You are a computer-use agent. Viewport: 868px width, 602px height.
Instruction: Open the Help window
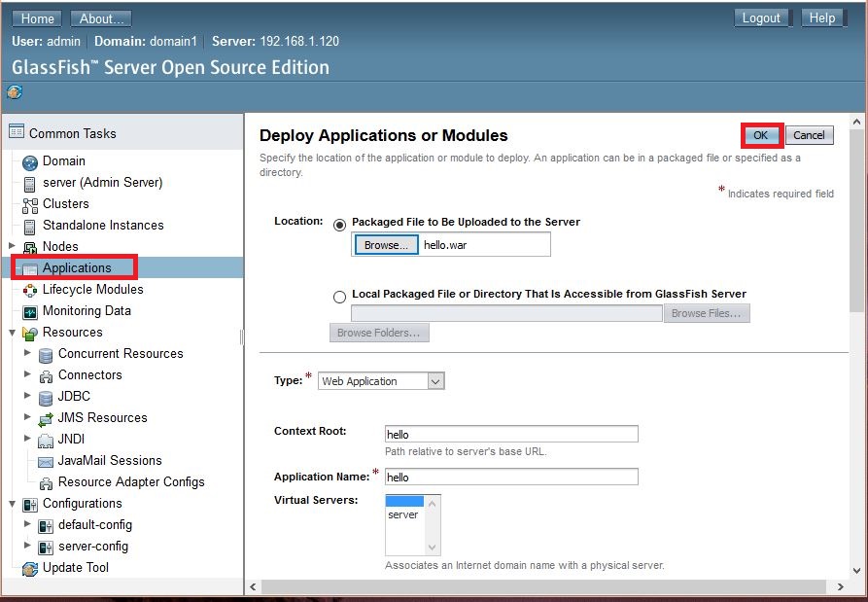coord(822,18)
